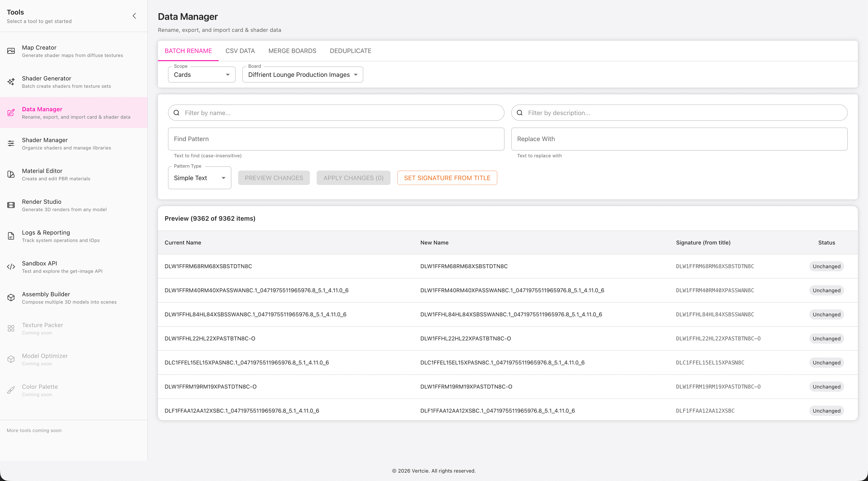Click the Current Name column header
This screenshot has height=481, width=868.
pyautogui.click(x=183, y=243)
